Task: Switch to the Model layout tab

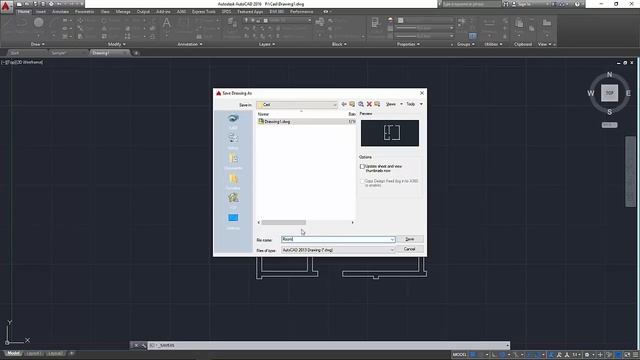Action: click(x=13, y=353)
